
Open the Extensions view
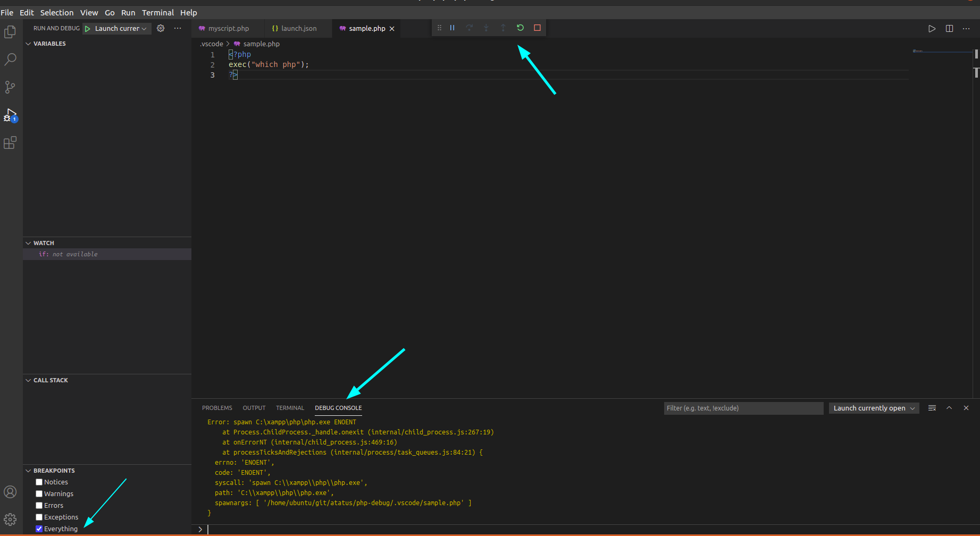[10, 143]
